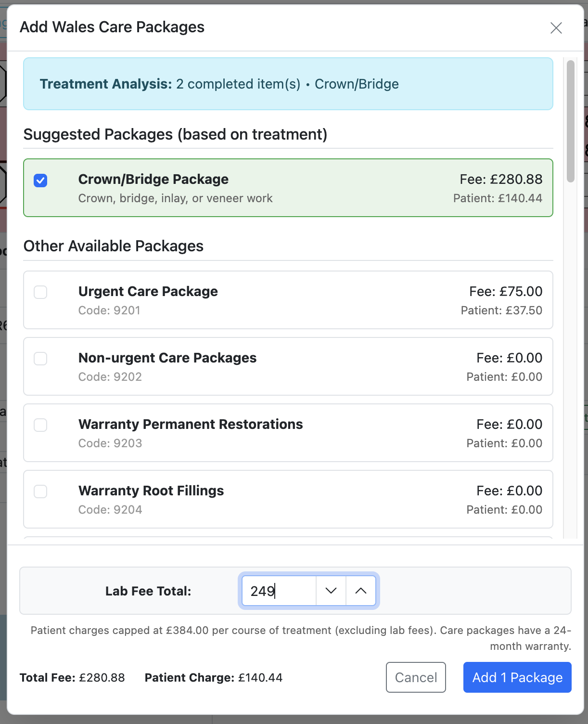
Task: Click into the Lab Fee Total field
Action: pyautogui.click(x=279, y=591)
